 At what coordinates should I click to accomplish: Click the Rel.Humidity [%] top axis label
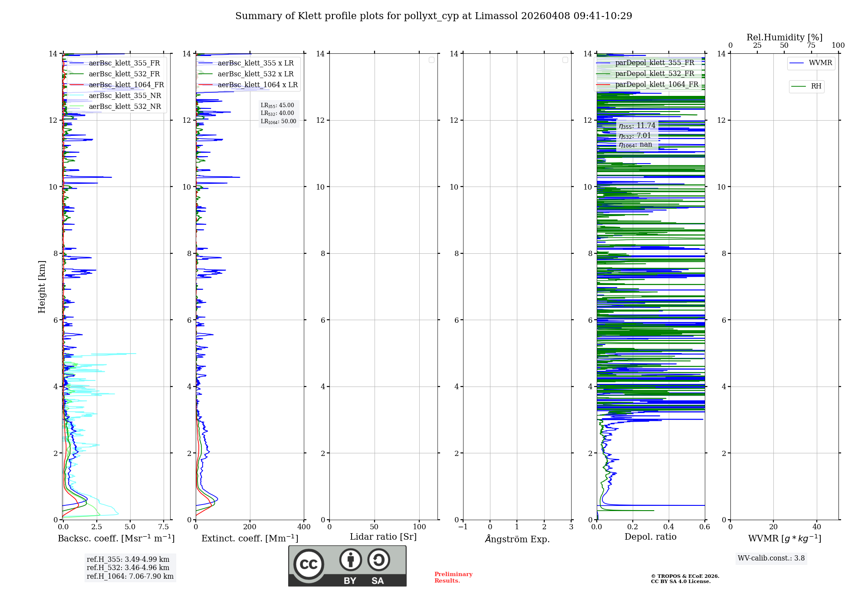[784, 37]
